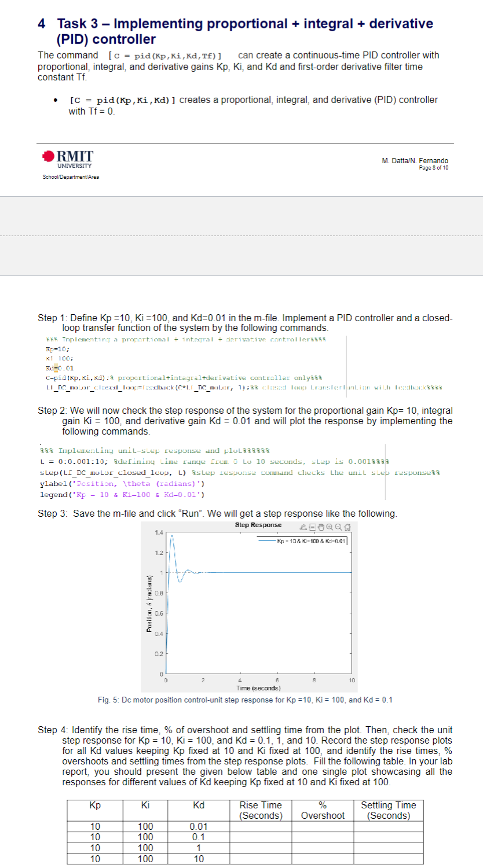Screen dimensions: 483x868
Task: Open data tips in the Step Response toolbar
Action: [313, 526]
